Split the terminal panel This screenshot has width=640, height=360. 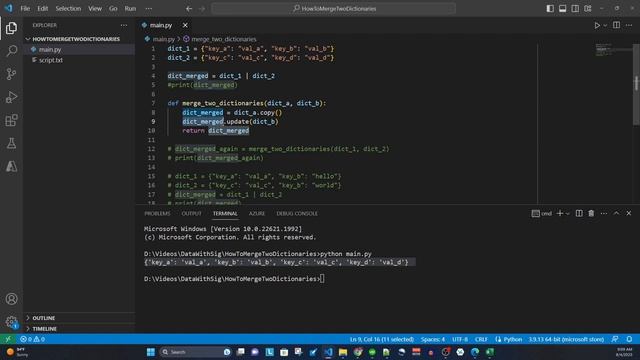[x=579, y=213]
